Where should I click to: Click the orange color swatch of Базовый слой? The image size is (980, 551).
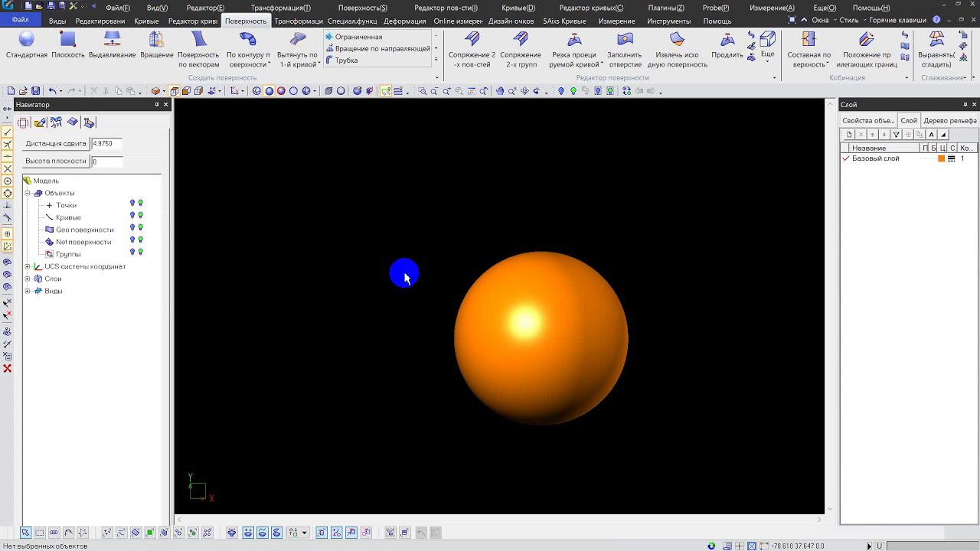pyautogui.click(x=942, y=158)
